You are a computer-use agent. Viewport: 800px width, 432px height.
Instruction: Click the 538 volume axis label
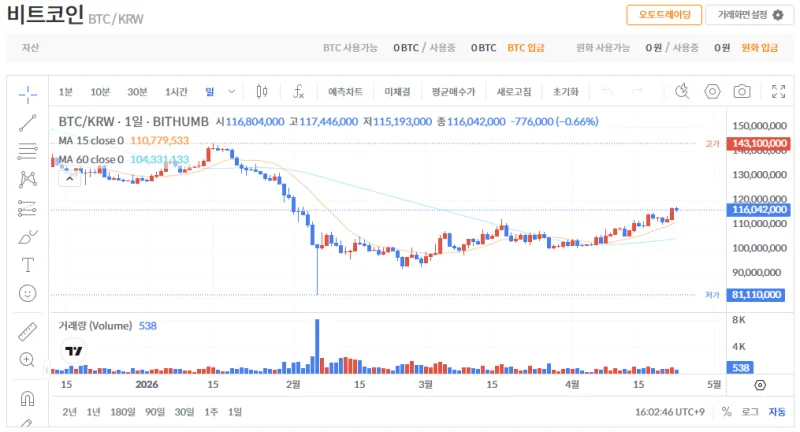(x=740, y=368)
